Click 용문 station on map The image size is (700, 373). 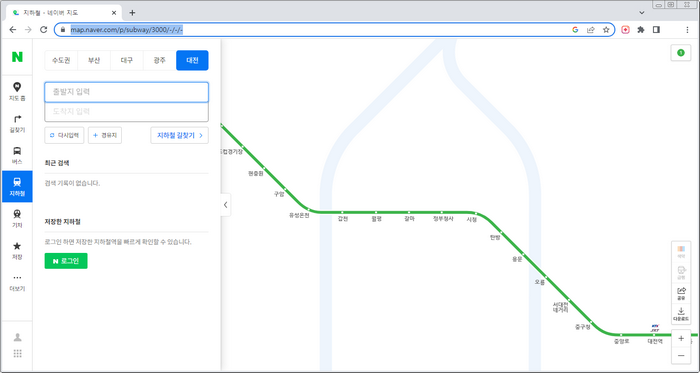pos(517,259)
